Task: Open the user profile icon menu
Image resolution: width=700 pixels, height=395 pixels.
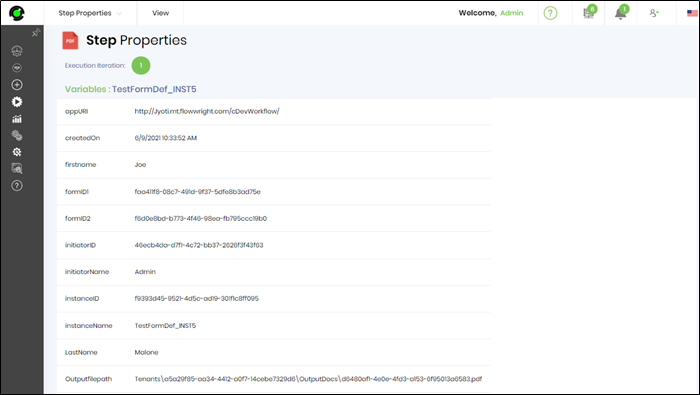Action: [x=654, y=13]
